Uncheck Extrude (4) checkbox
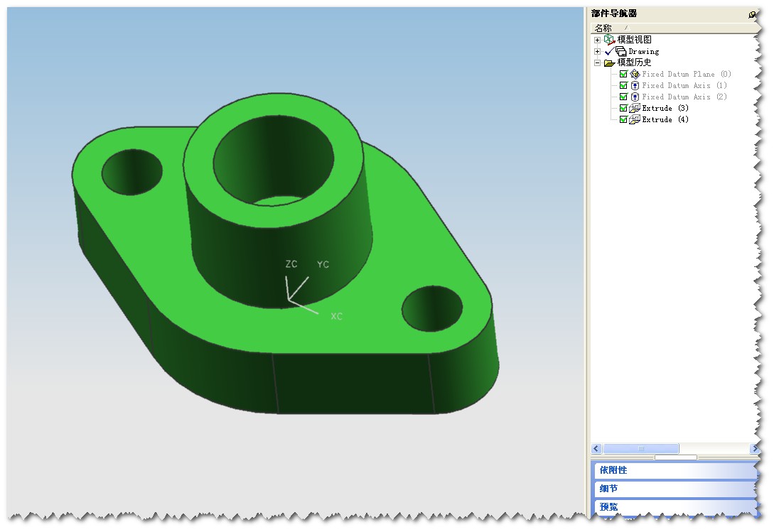Viewport: 774px width, 532px height. pos(623,119)
